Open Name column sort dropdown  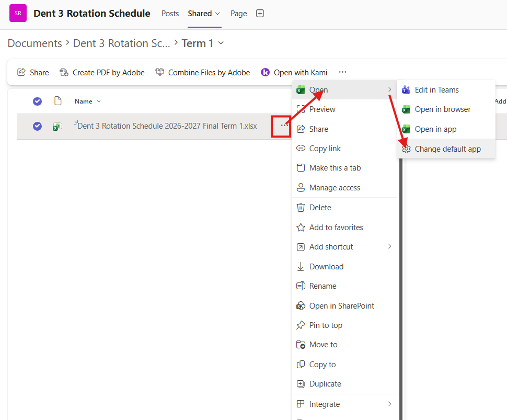tap(99, 101)
